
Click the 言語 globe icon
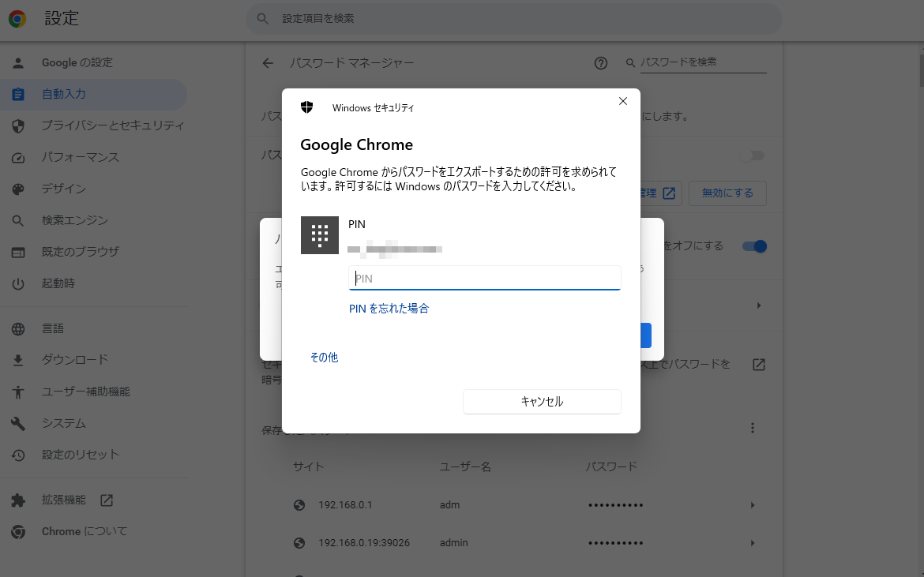[x=18, y=329]
